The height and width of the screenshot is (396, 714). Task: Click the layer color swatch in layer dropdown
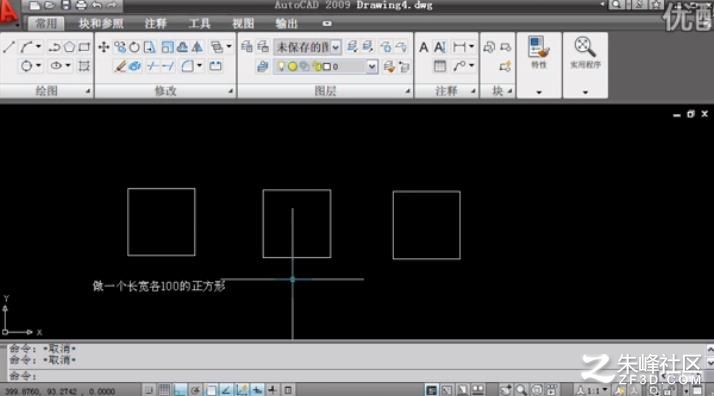[x=326, y=67]
